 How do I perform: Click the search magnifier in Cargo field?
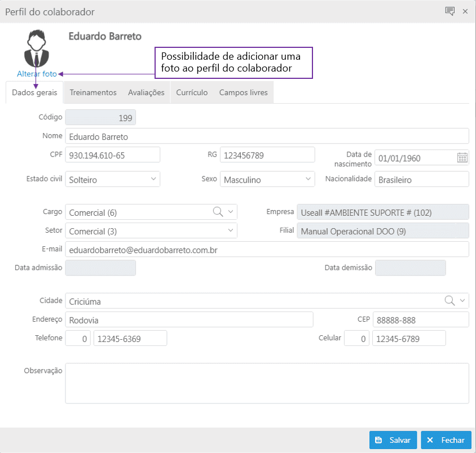tap(218, 211)
